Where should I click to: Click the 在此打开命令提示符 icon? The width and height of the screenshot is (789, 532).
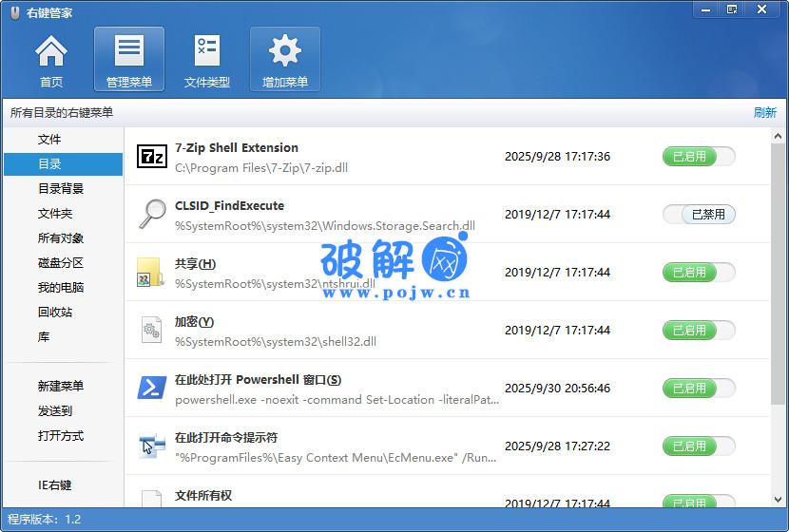click(x=152, y=446)
